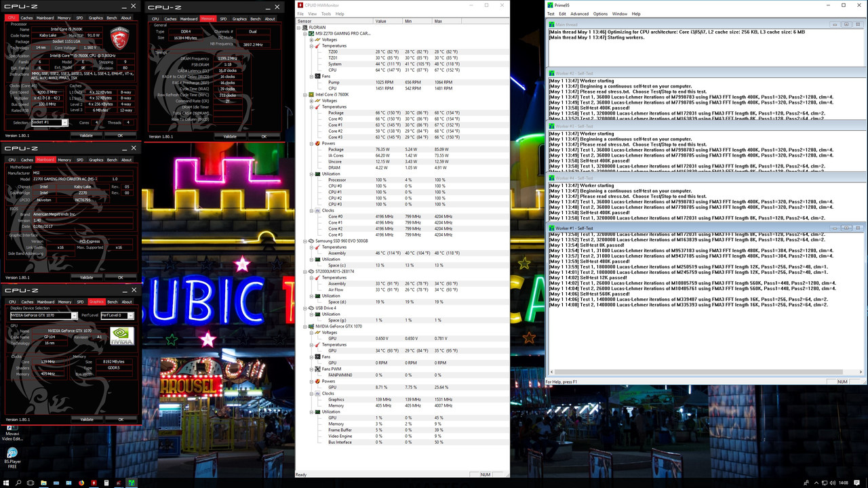Click Validate in CPU-Z CPU window
Image resolution: width=868 pixels, height=488 pixels.
pos(86,135)
